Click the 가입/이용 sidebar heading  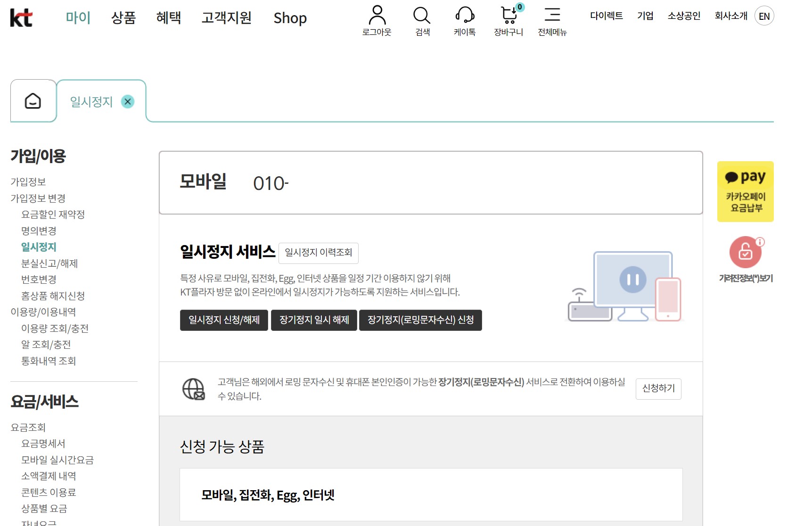point(38,156)
